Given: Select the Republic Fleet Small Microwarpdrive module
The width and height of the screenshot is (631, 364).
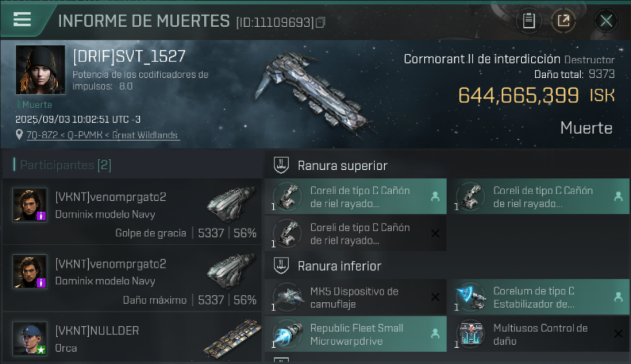Looking at the screenshot, I should [355, 334].
